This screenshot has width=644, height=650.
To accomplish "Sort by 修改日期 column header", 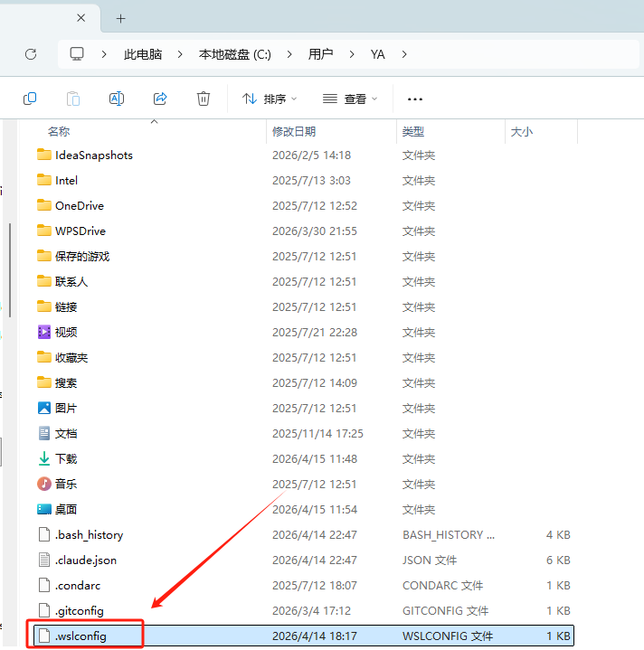I will pos(294,132).
